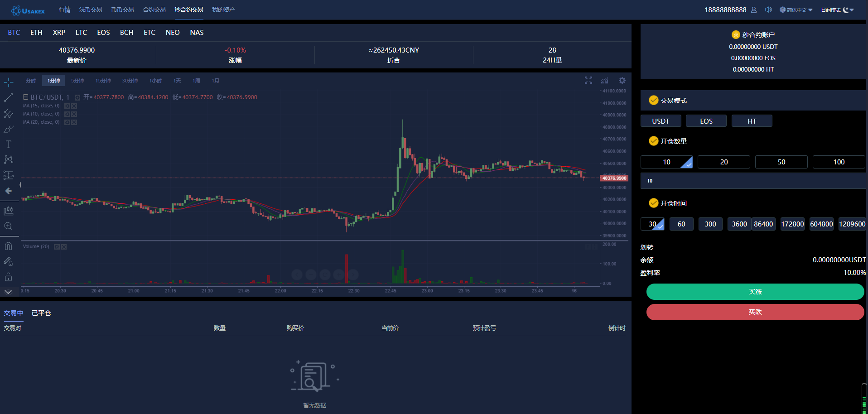Switch to the ETH coin tab
Viewport: 868px width, 414px height.
36,33
